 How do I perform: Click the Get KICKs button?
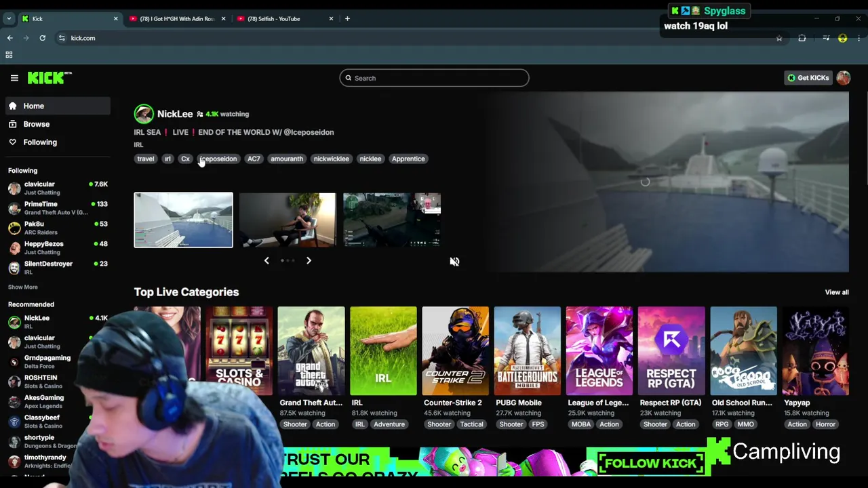click(808, 78)
